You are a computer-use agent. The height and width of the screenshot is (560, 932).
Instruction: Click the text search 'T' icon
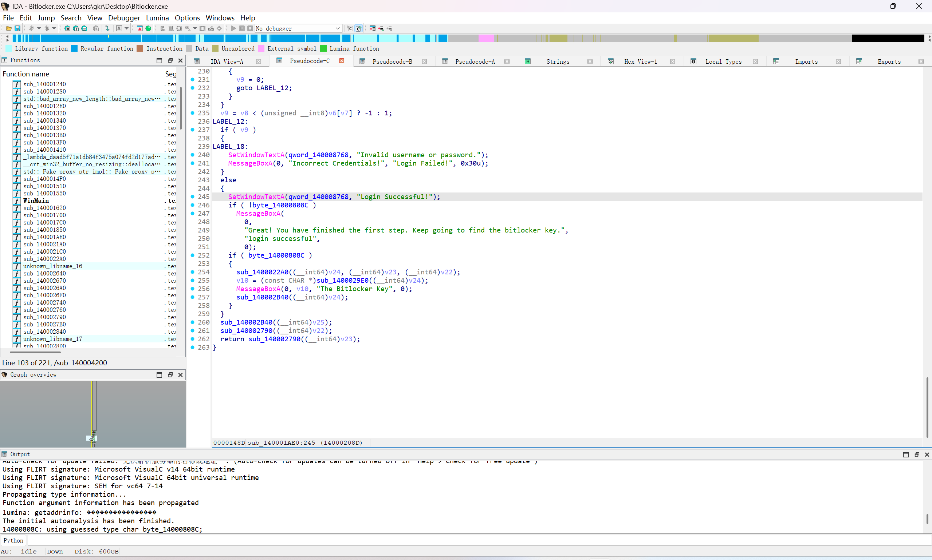pos(76,28)
